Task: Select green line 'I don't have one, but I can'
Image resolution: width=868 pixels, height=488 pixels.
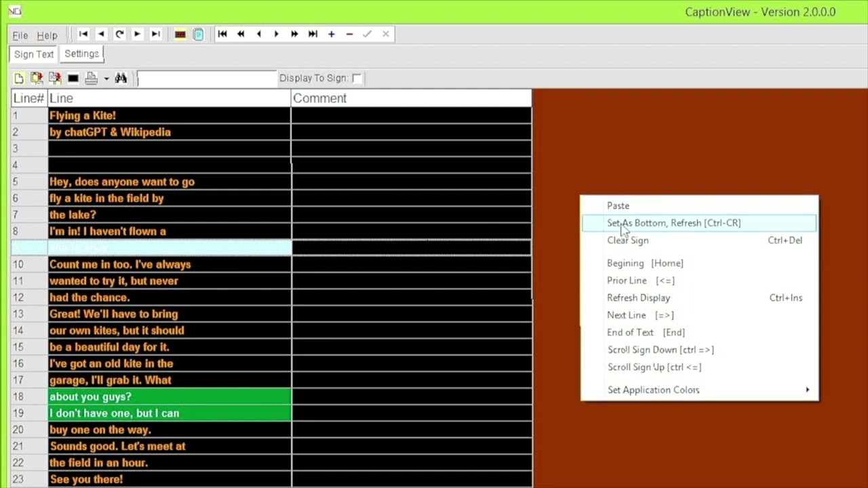Action: click(x=169, y=413)
